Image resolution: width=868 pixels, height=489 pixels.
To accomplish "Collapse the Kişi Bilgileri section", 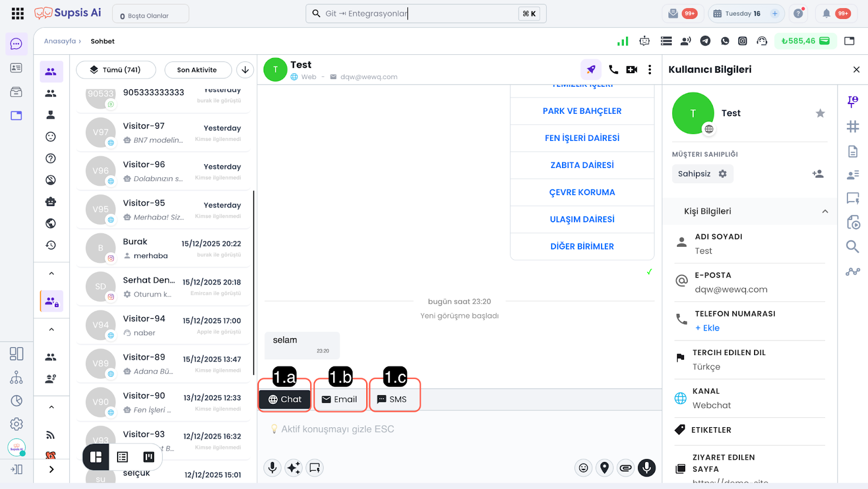I will point(825,211).
